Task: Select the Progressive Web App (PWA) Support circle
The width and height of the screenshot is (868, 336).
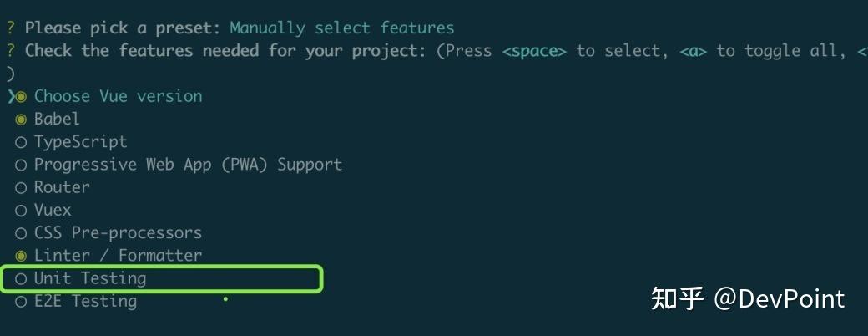Action: pos(21,165)
